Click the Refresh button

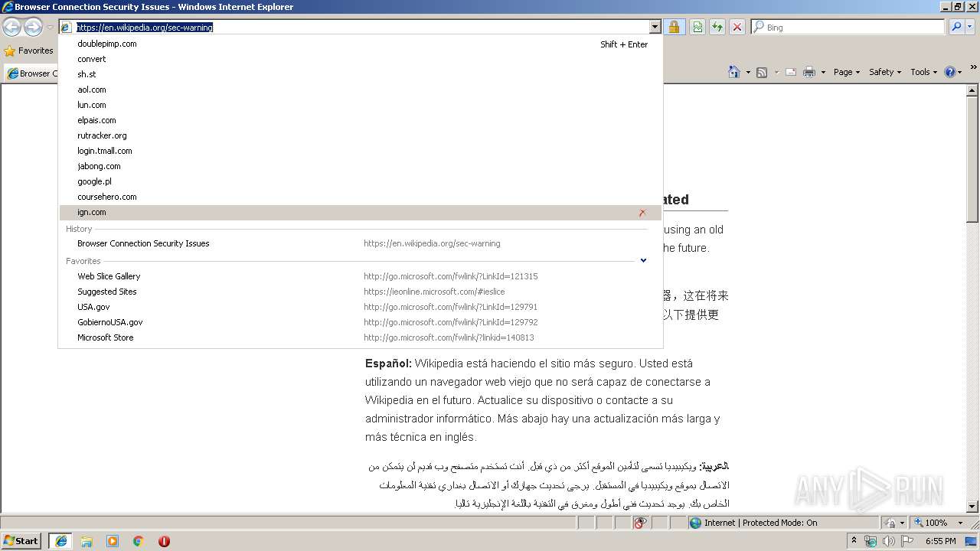717,27
